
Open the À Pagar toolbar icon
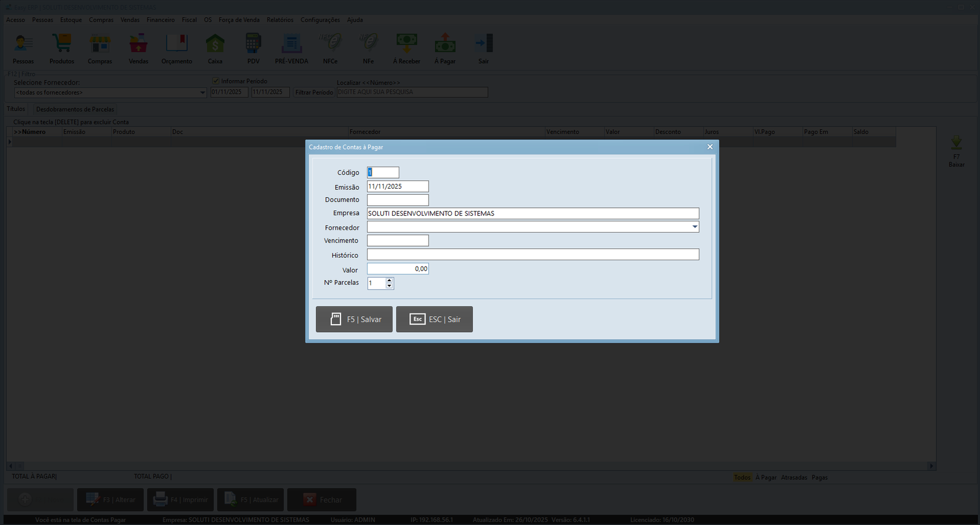445,44
